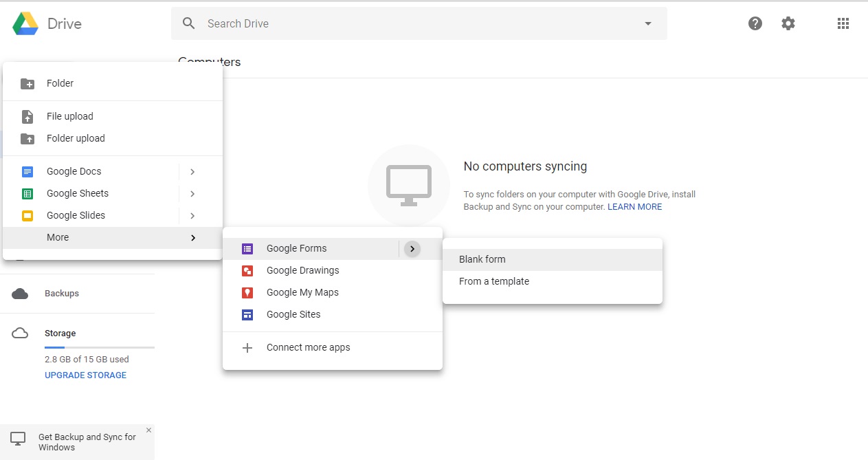Click the Backups cloud icon
Screen dimensions: 868x460
(x=21, y=294)
